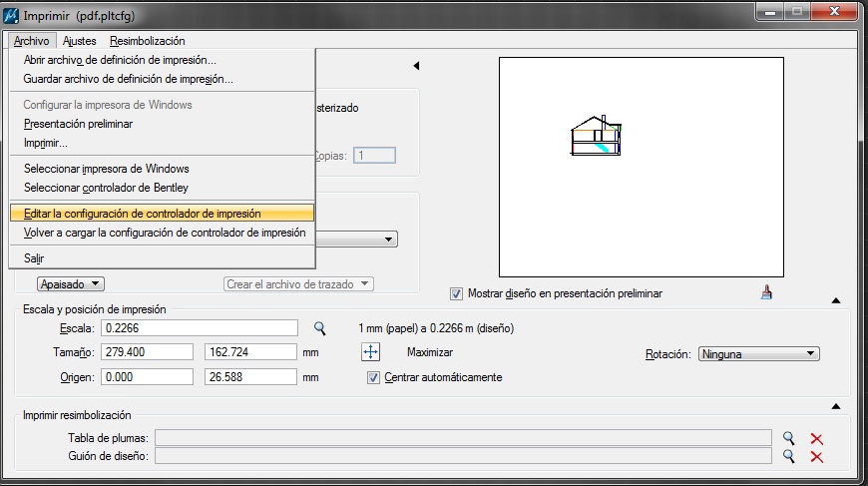868x486 pixels.
Task: Click the Guión de diseño text field
Action: click(463, 456)
